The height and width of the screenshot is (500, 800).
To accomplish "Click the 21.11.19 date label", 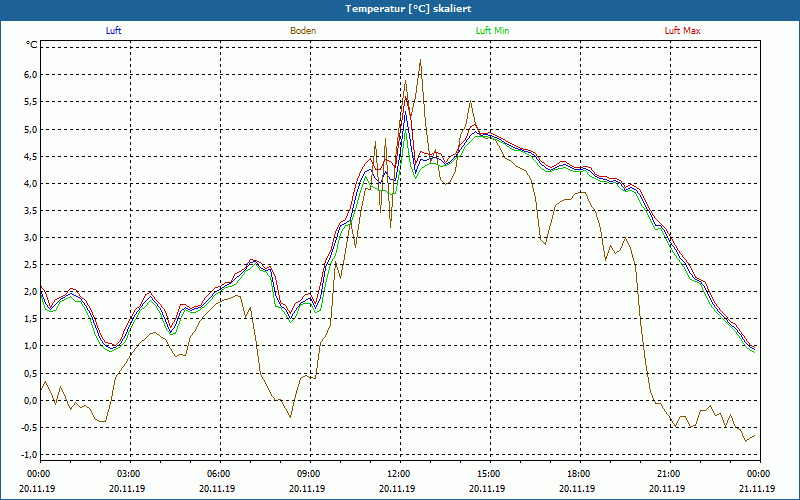I will (757, 488).
